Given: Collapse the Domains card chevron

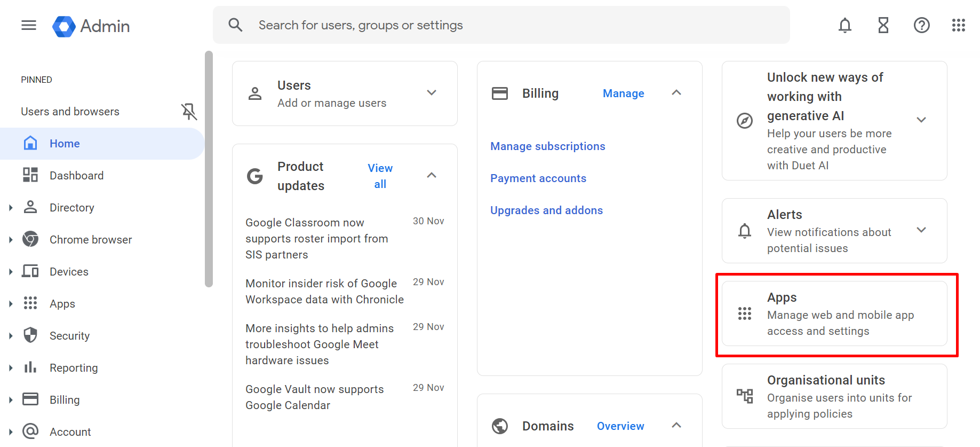Looking at the screenshot, I should [676, 425].
